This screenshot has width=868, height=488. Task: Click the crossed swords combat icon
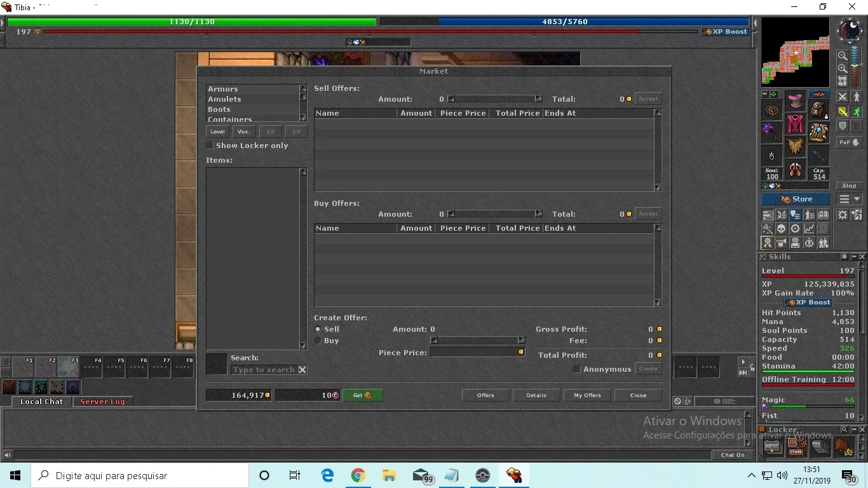pos(843,97)
